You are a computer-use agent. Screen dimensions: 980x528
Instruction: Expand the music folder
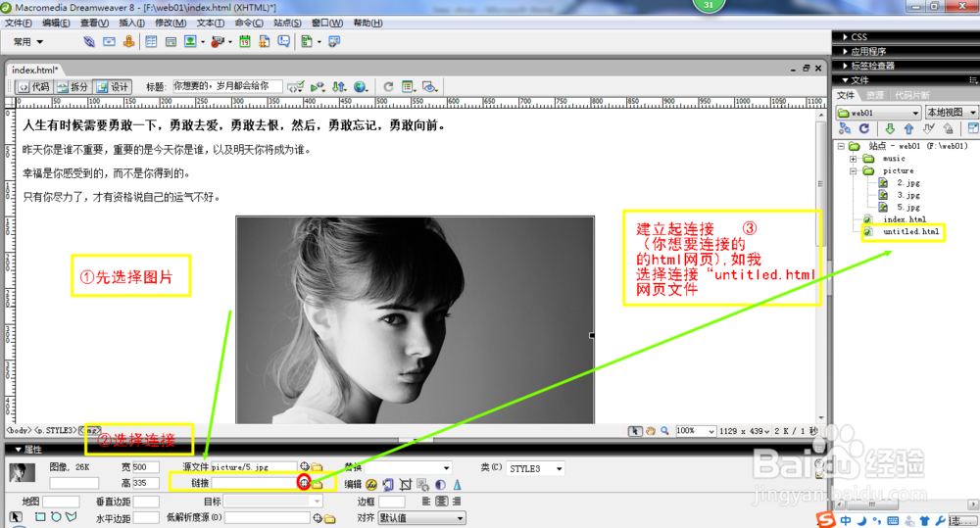click(x=854, y=159)
